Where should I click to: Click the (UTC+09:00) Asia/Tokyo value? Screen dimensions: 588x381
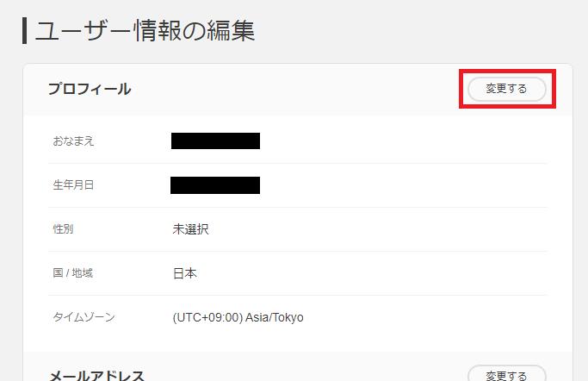pyautogui.click(x=238, y=317)
